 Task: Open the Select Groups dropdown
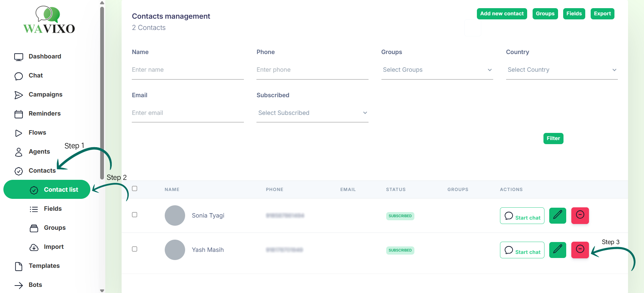[437, 70]
